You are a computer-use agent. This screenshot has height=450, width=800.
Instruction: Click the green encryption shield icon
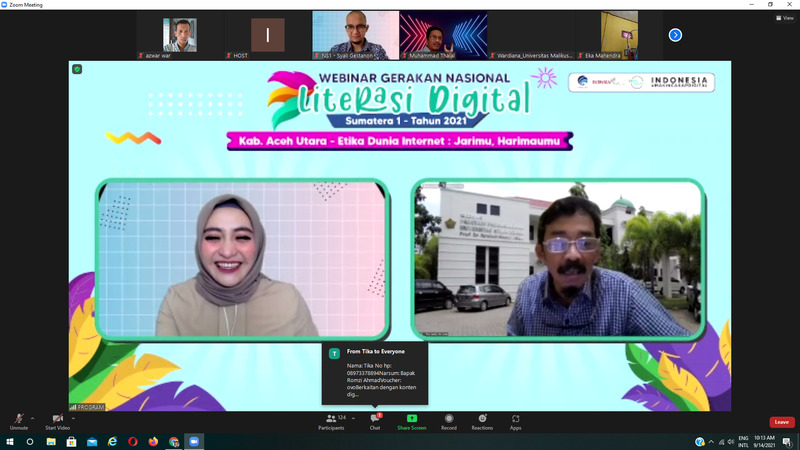(x=77, y=68)
